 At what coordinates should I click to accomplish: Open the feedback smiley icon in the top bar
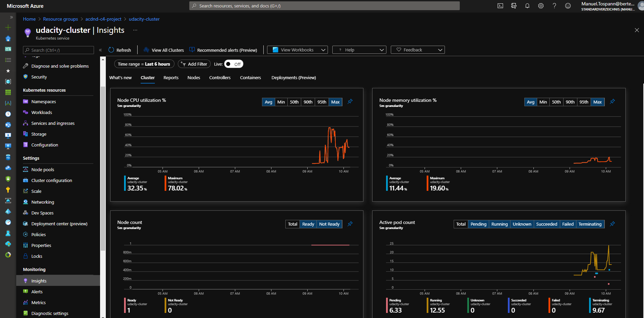(x=568, y=6)
